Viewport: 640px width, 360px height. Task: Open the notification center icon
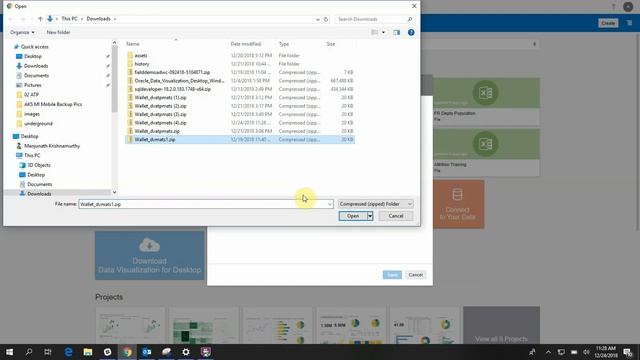point(628,352)
